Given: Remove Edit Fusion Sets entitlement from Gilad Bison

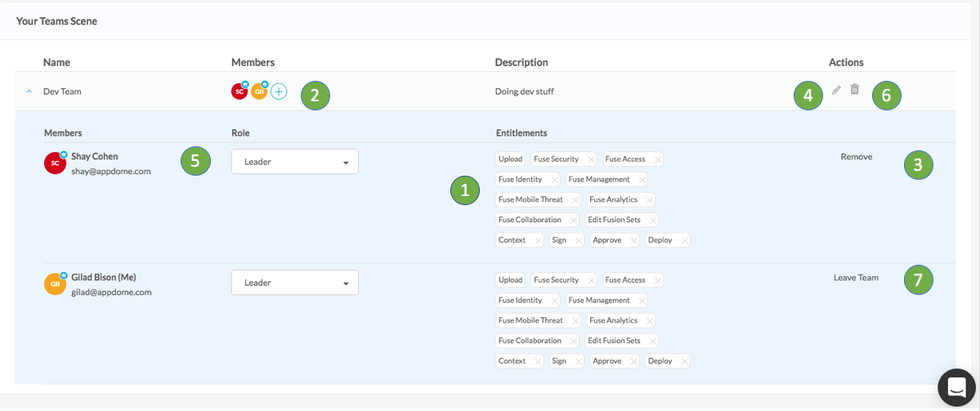Looking at the screenshot, I should 651,341.
